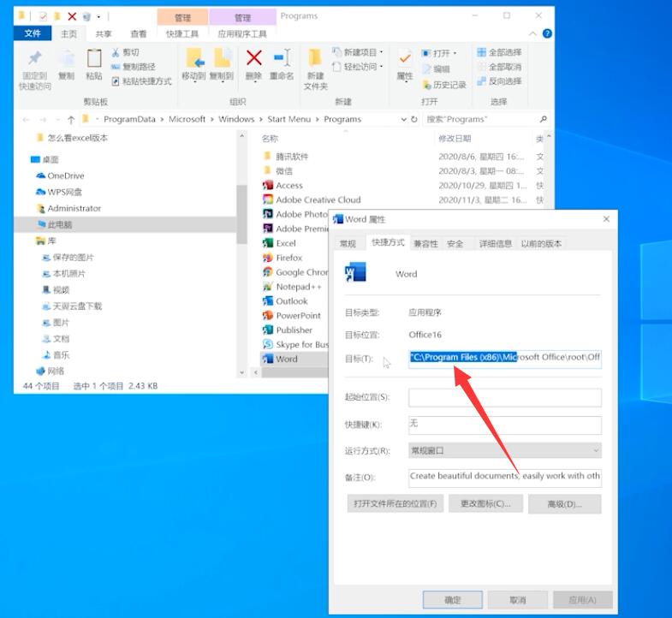The width and height of the screenshot is (672, 618).
Task: Click the New folder icon
Action: 316,58
